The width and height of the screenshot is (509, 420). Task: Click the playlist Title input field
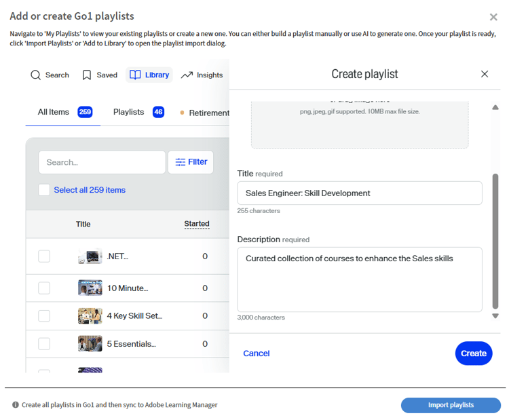pyautogui.click(x=359, y=193)
